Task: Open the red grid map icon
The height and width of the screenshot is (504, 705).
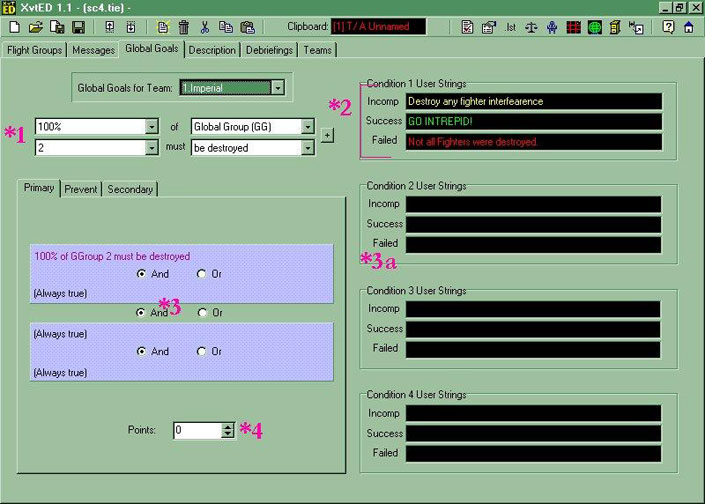Action: coord(573,27)
